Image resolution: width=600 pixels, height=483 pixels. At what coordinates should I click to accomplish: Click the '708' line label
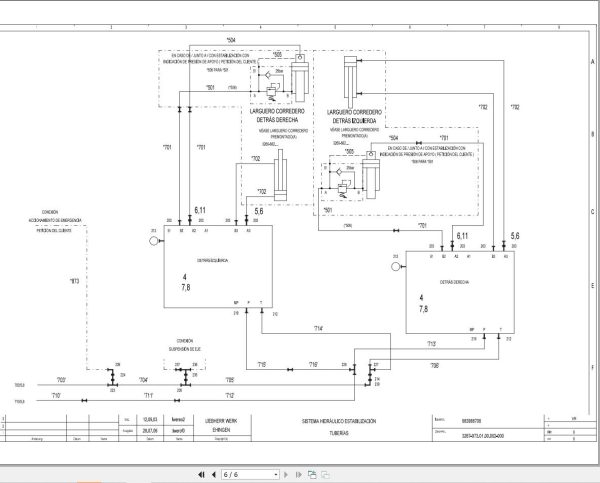434,366
